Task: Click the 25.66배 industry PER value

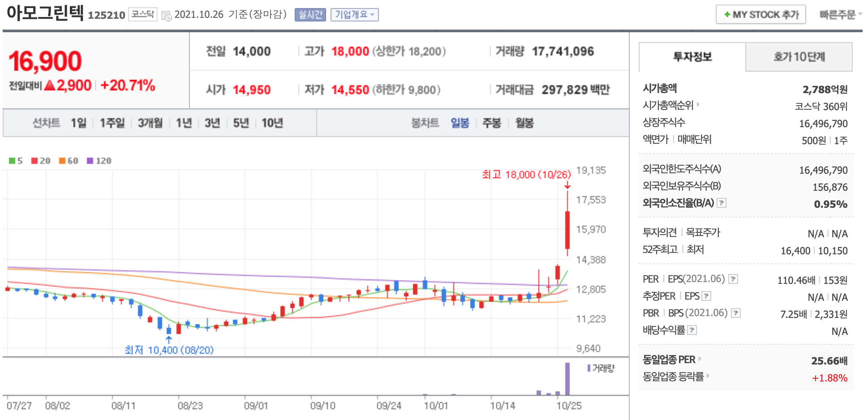Action: pyautogui.click(x=829, y=361)
